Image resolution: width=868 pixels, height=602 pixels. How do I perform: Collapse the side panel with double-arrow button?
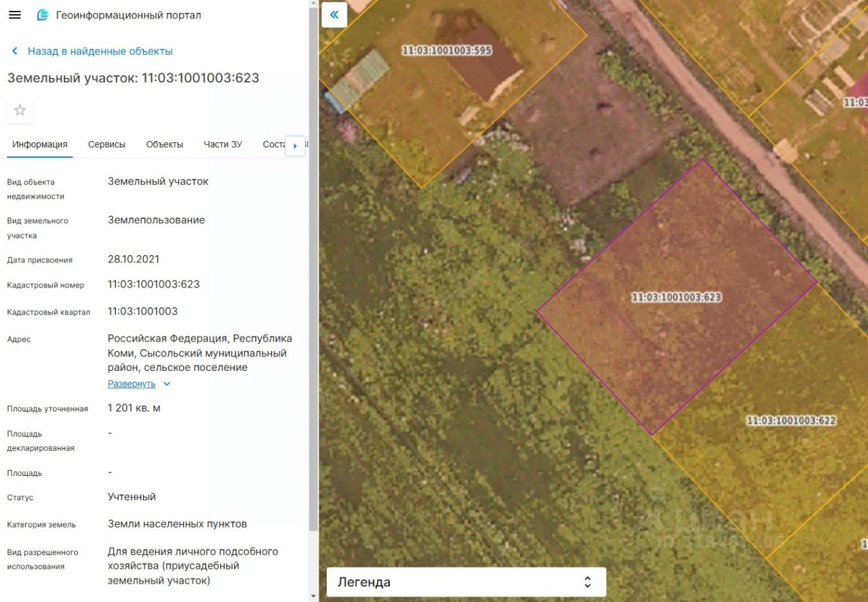pyautogui.click(x=334, y=14)
